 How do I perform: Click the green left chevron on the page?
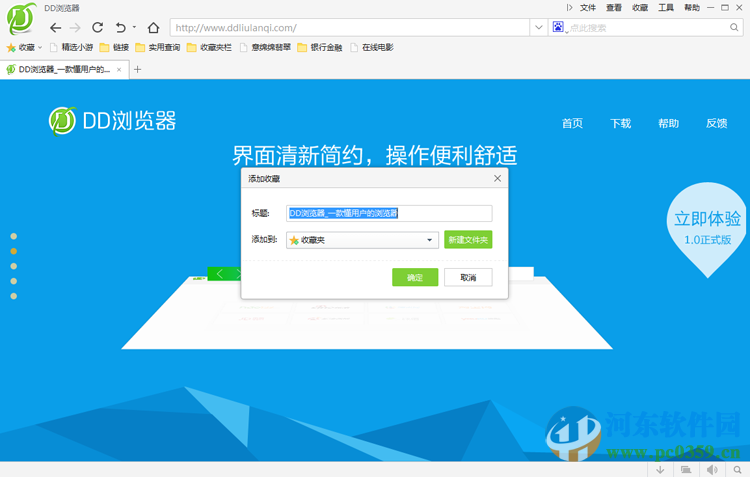(x=220, y=274)
